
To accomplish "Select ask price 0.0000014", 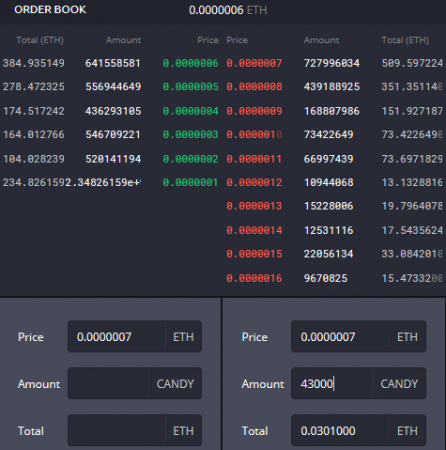I will click(x=254, y=230).
